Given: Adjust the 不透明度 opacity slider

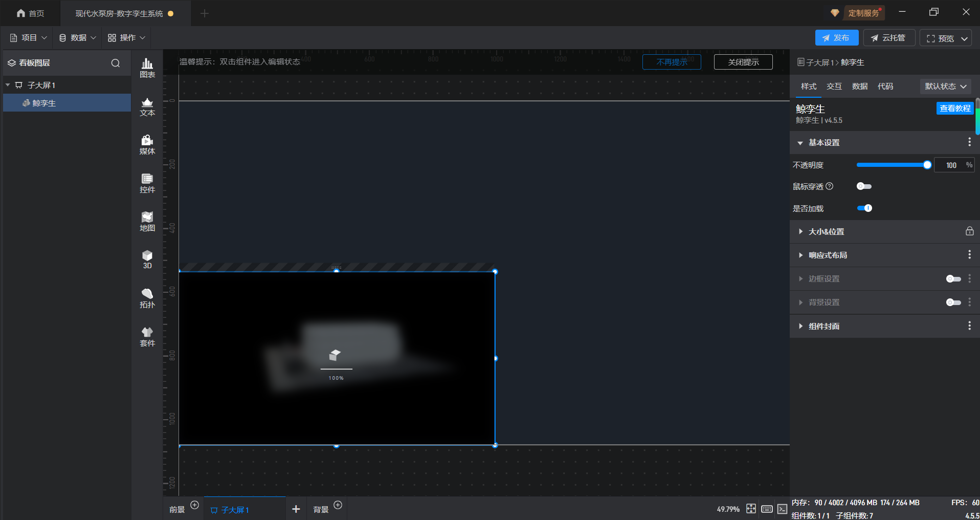Looking at the screenshot, I should click(x=894, y=165).
